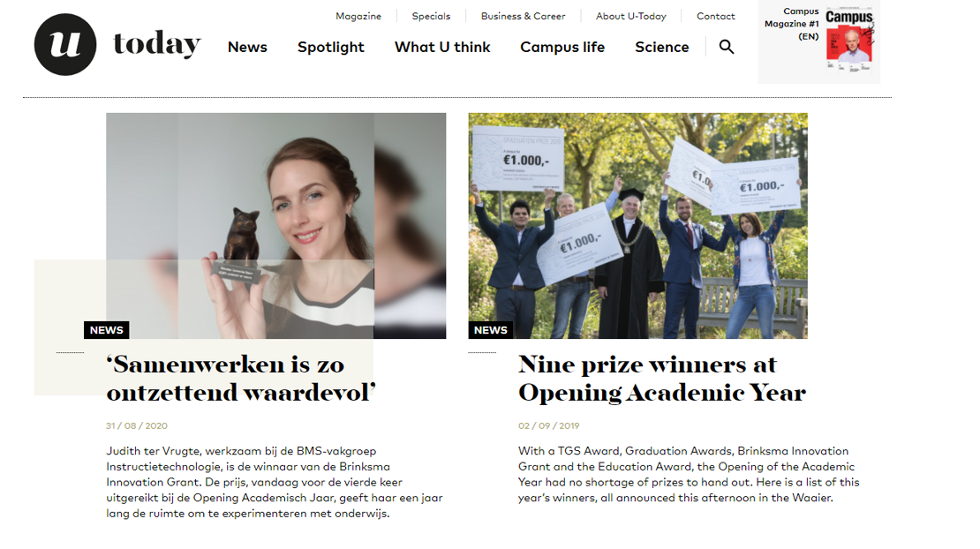The image size is (980, 549).
Task: Click the 'today' wordmark logo
Action: (x=157, y=44)
